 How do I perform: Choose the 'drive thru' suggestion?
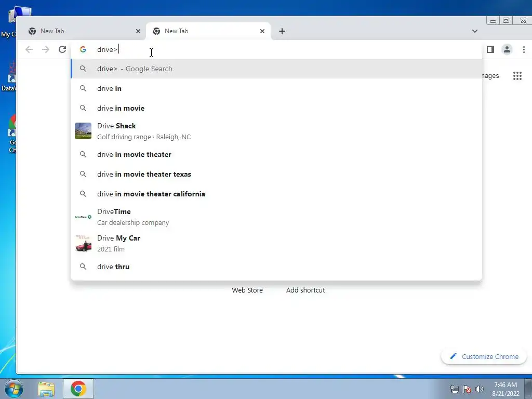pyautogui.click(x=276, y=267)
